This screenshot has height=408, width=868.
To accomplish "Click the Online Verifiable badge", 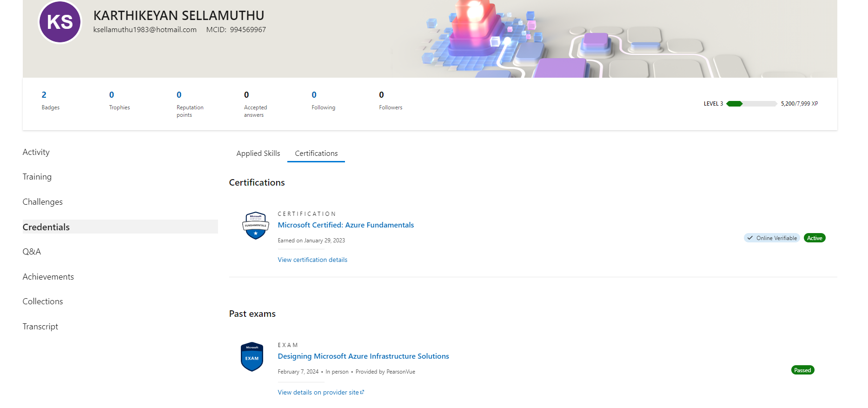I will 772,238.
